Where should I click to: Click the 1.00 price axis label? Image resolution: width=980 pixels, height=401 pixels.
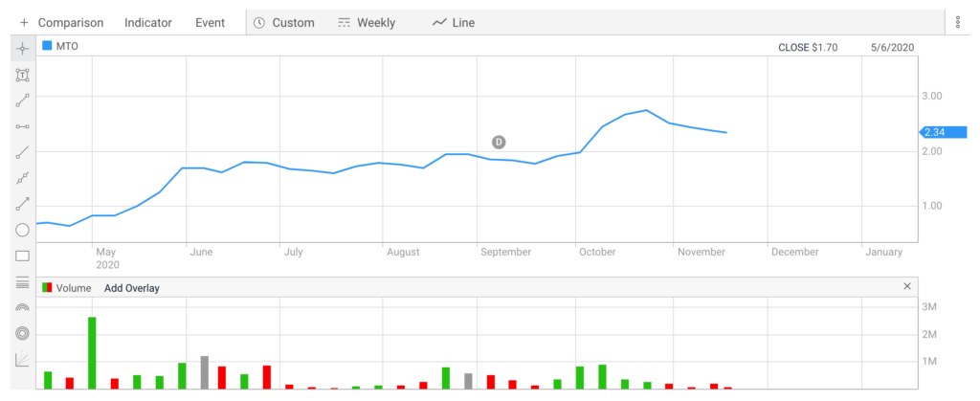(932, 206)
